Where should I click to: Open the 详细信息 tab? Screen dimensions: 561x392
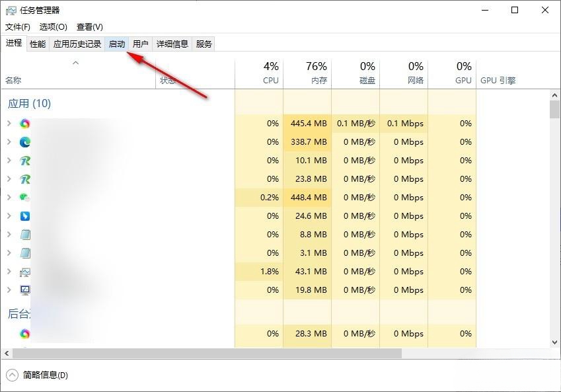172,44
